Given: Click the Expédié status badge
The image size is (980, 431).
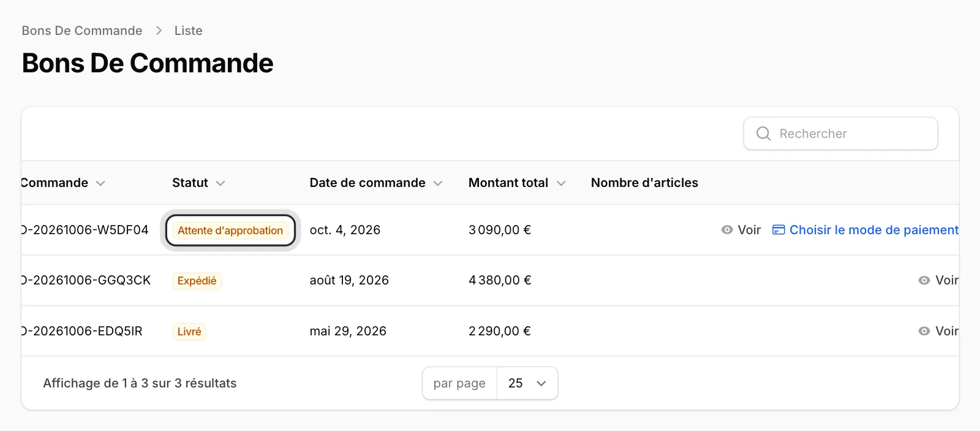Looking at the screenshot, I should pyautogui.click(x=197, y=281).
